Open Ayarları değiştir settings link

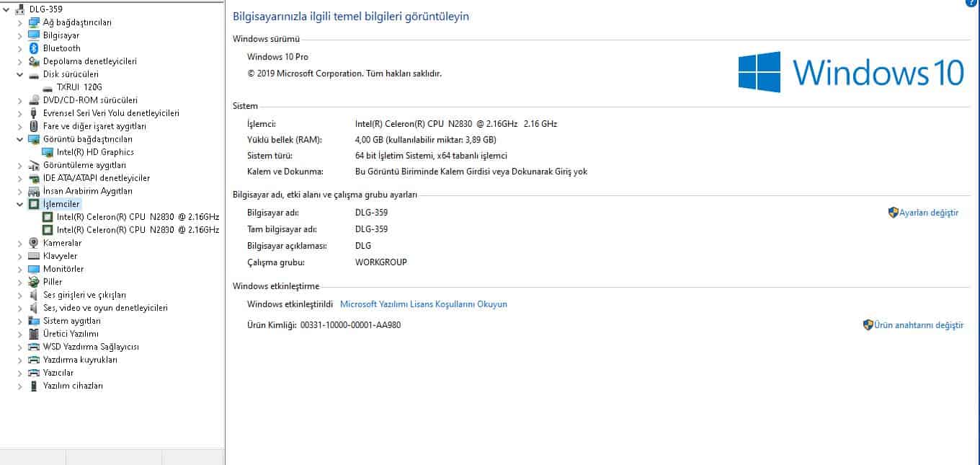click(x=928, y=213)
